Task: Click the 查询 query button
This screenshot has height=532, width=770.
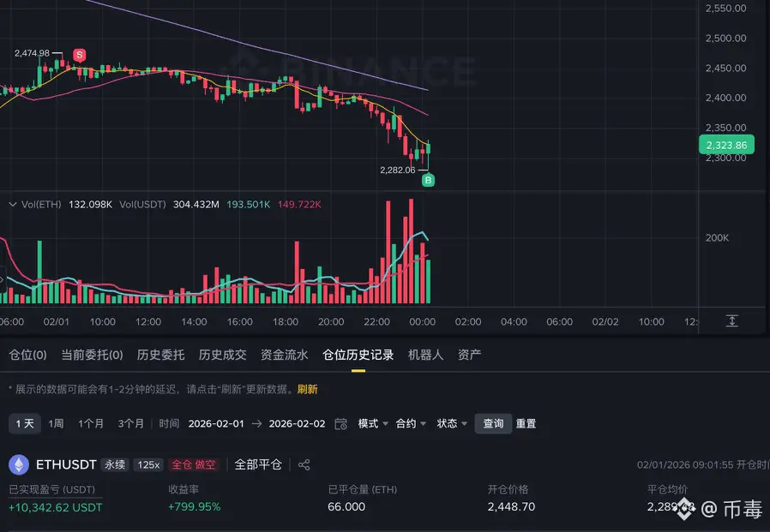Action: (x=493, y=423)
